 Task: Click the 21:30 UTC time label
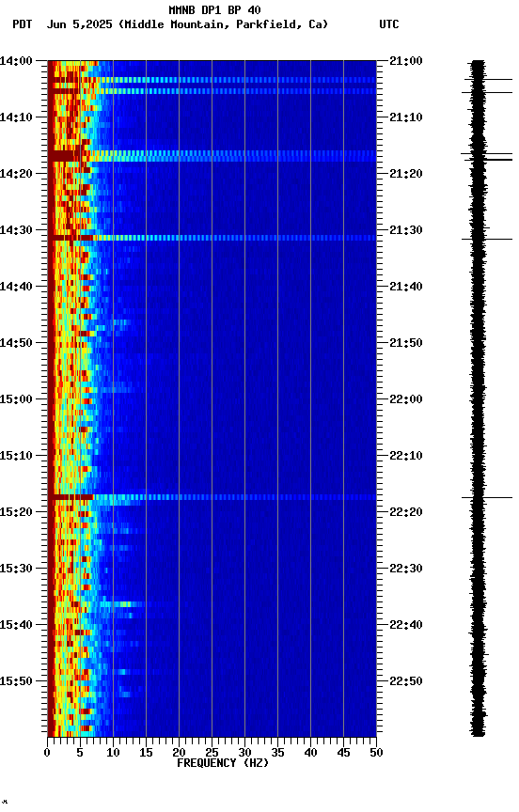(406, 230)
